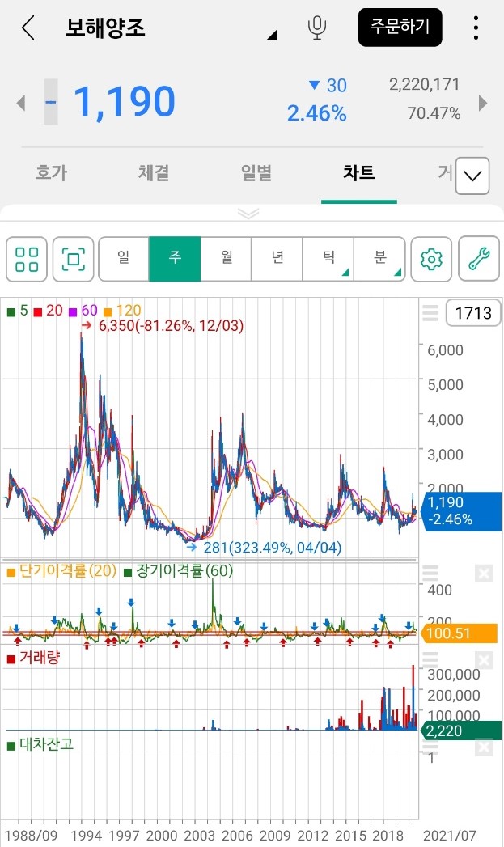Select the 월 monthly period
The image size is (504, 847).
(226, 259)
